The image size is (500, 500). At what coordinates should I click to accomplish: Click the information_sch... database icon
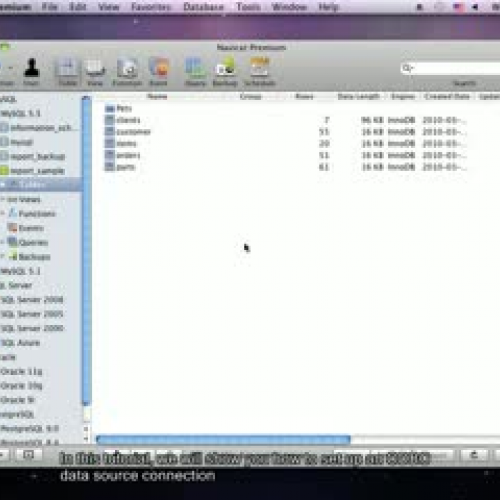pos(4,128)
